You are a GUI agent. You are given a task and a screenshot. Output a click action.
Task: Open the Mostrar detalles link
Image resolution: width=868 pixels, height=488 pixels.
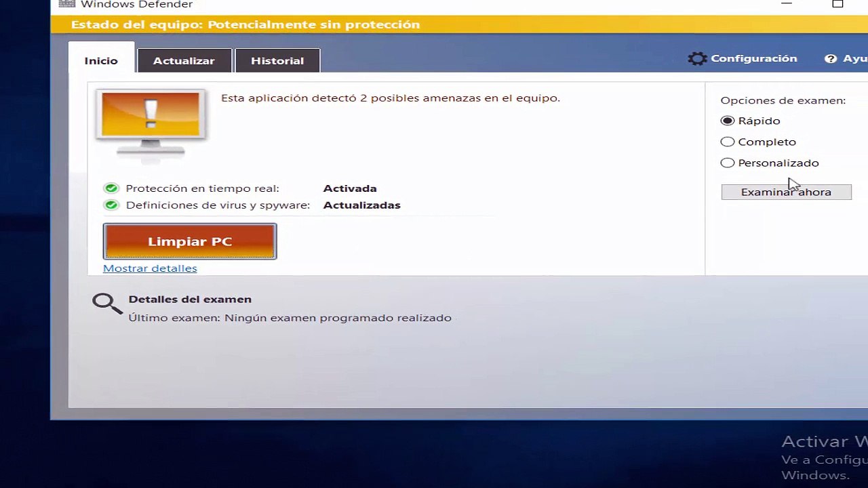click(150, 268)
